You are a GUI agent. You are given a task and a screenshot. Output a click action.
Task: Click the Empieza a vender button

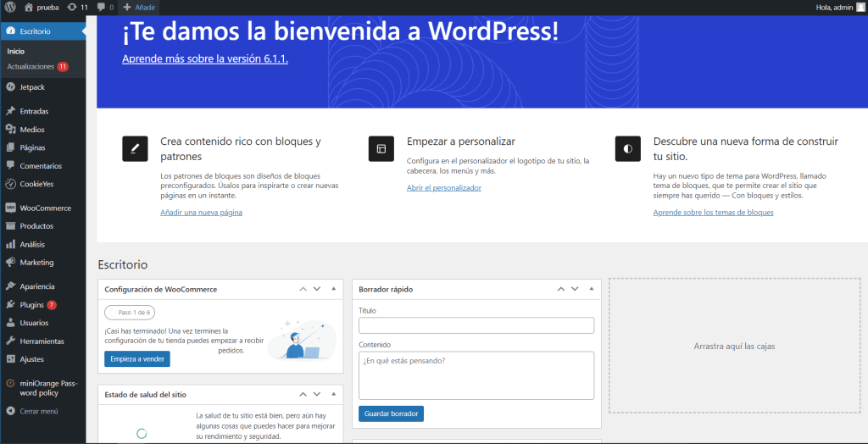tap(137, 358)
